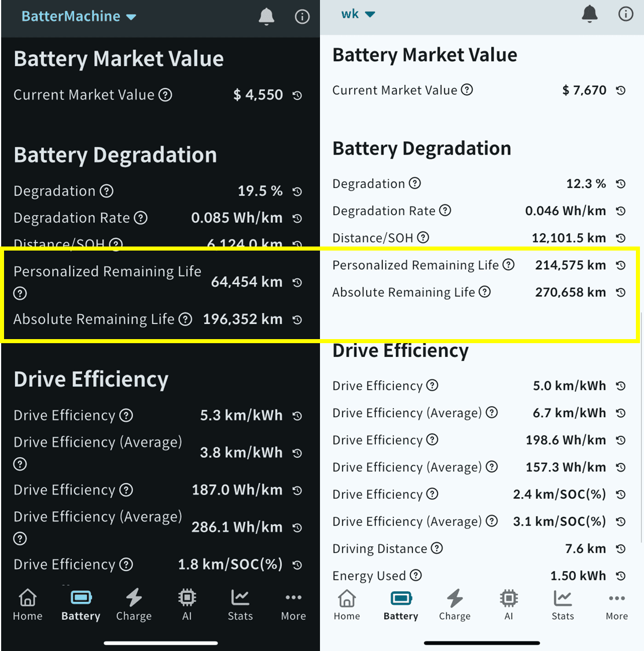Show help for Degradation Rate 0.046 Wh/km

445,211
